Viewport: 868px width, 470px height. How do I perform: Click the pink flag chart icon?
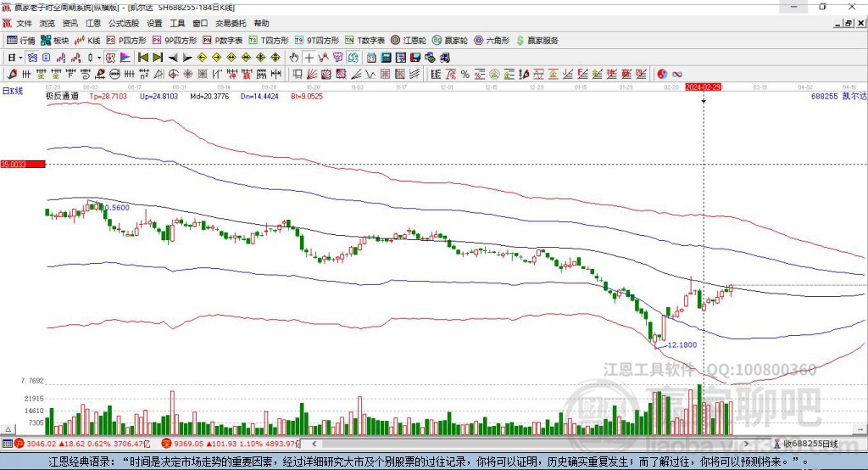pos(125,58)
